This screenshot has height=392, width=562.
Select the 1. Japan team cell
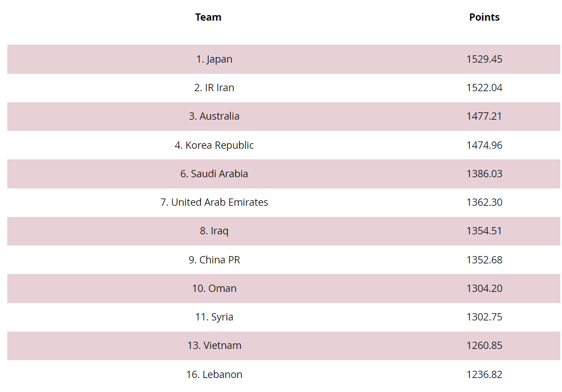(x=214, y=59)
